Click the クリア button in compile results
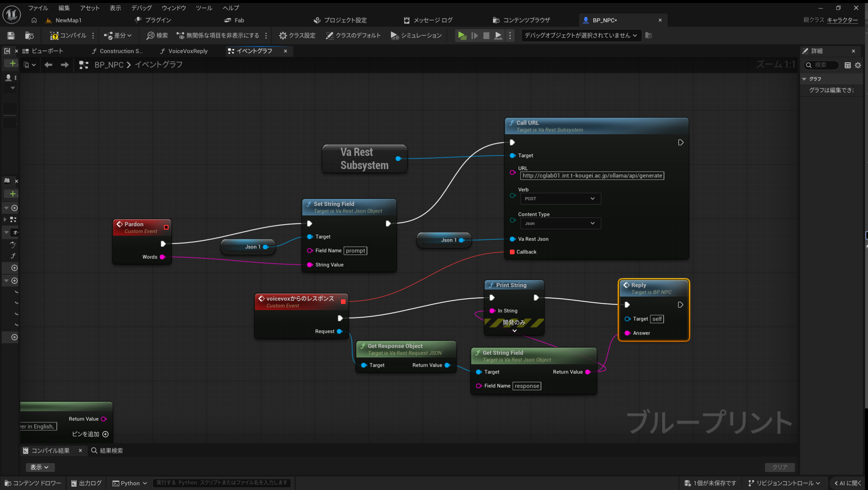This screenshot has height=490, width=868. [780, 467]
